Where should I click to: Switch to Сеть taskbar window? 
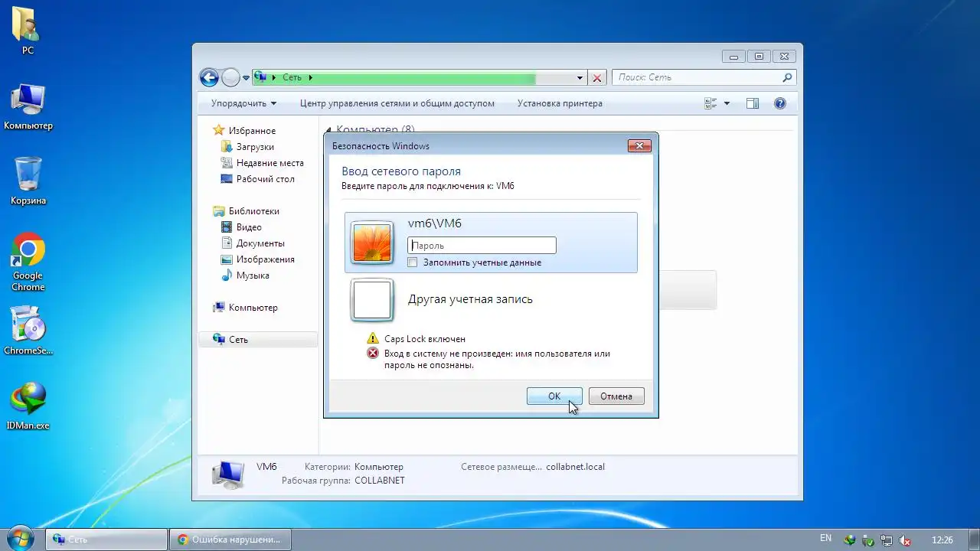pyautogui.click(x=106, y=540)
